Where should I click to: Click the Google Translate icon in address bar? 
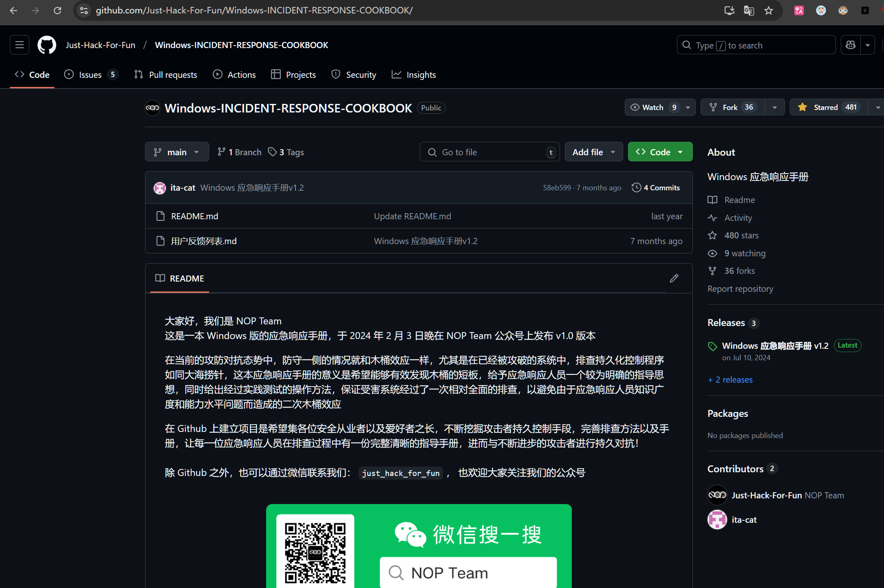tap(749, 11)
